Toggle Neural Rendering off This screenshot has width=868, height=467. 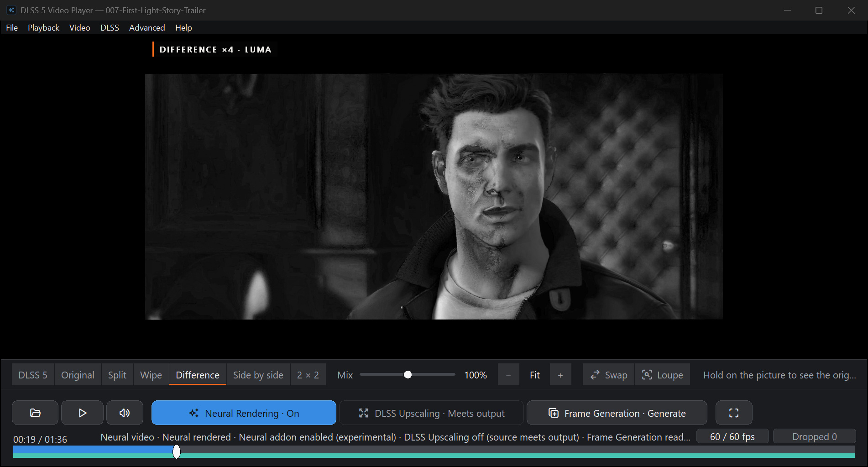[x=244, y=413]
